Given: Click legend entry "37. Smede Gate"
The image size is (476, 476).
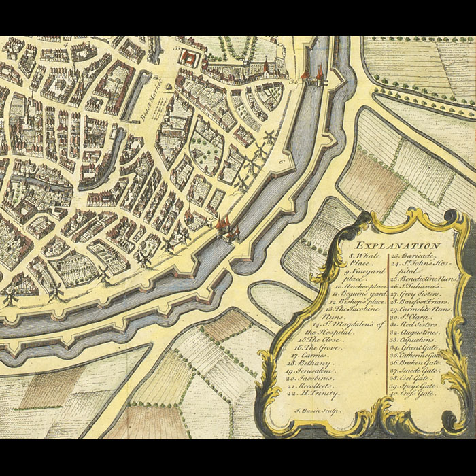Looking at the screenshot, I should [414, 371].
